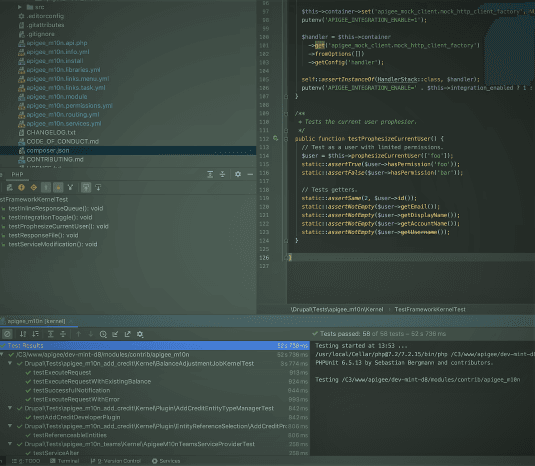Open apigee_m10n.module file
The image size is (535, 466).
click(57, 97)
